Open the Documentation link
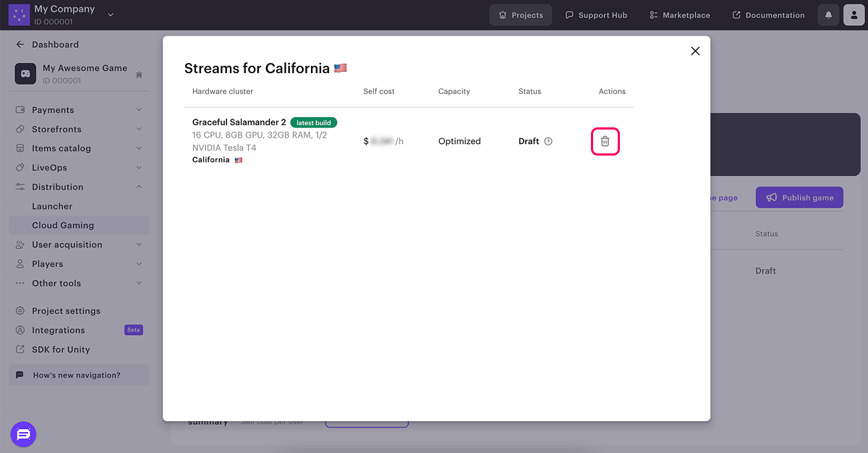This screenshot has width=868, height=453. click(768, 15)
